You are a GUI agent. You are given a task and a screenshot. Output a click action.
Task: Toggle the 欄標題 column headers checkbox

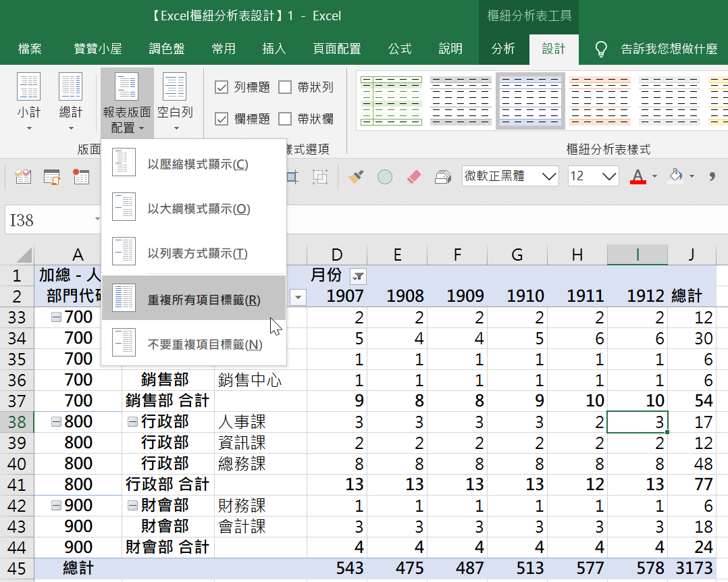[222, 120]
